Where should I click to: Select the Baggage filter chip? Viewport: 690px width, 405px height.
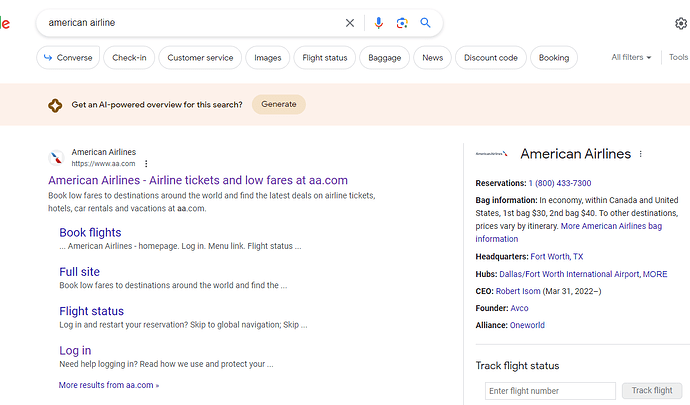[x=385, y=58]
